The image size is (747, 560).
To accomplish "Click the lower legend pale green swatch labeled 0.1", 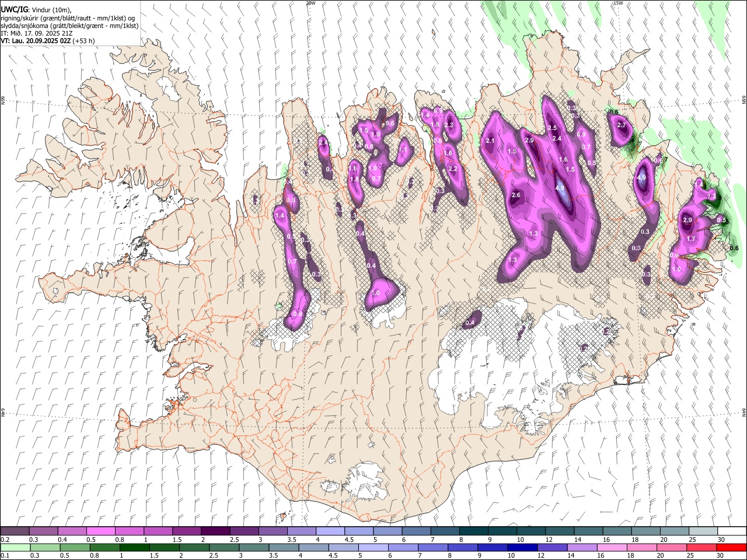I will tap(16, 547).
